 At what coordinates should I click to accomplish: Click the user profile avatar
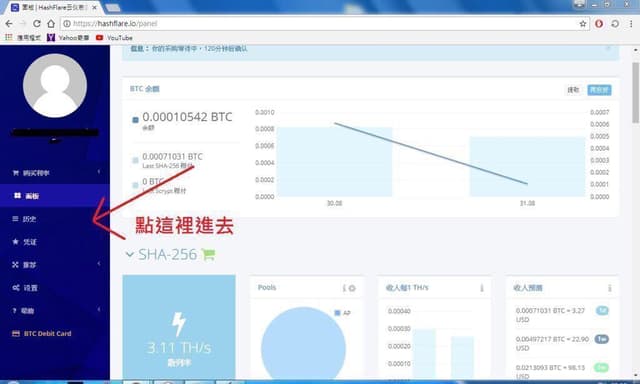(x=55, y=86)
